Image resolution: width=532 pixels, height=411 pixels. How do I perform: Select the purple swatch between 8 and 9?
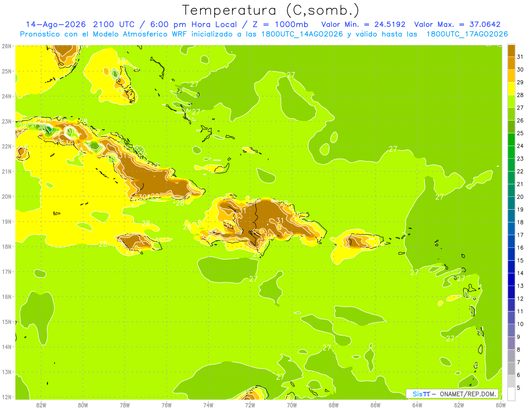point(511,343)
